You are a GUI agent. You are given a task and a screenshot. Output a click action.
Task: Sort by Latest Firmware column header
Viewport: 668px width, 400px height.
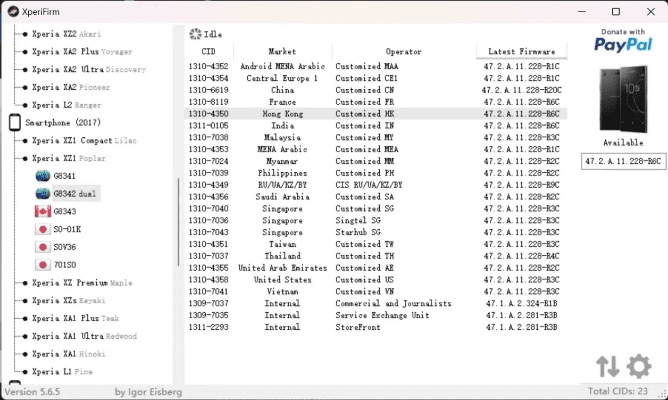tap(520, 52)
